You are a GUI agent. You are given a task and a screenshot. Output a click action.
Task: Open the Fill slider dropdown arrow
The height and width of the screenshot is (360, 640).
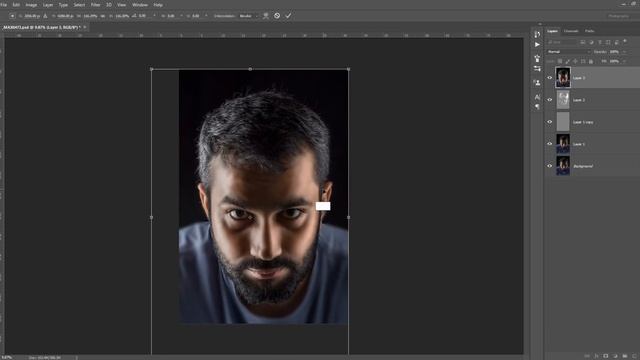pyautogui.click(x=625, y=61)
